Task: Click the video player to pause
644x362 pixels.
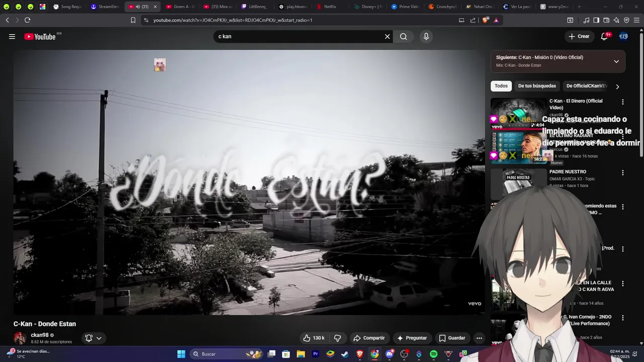Action: point(249,182)
